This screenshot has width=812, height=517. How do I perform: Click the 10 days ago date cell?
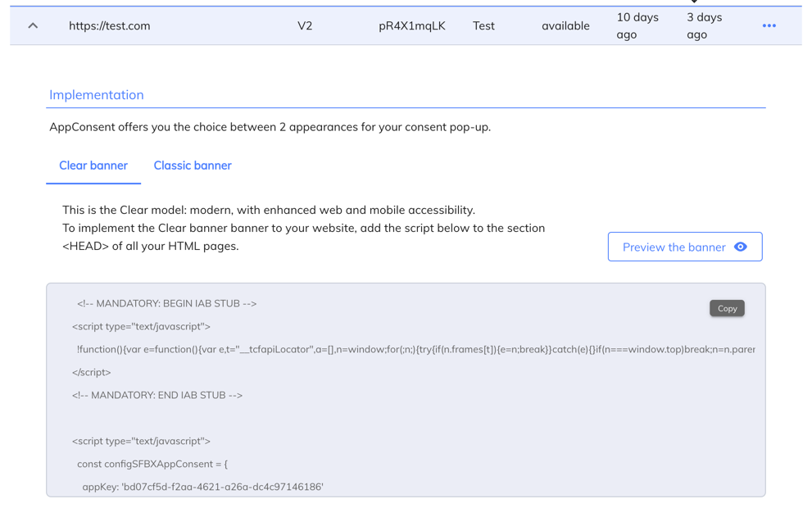point(637,25)
